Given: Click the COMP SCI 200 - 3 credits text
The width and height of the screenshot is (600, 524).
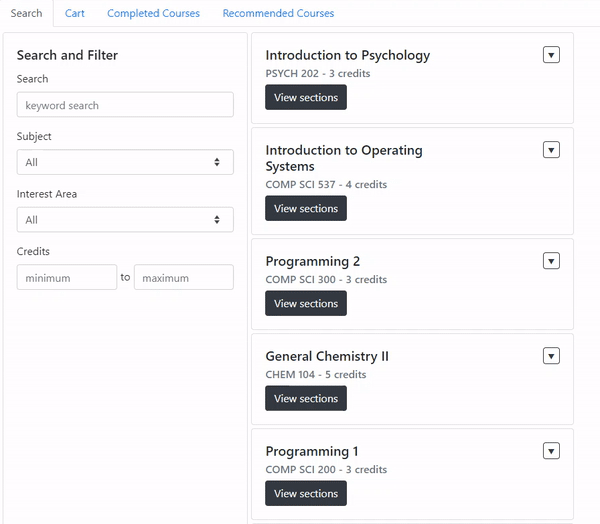Looking at the screenshot, I should point(326,469).
